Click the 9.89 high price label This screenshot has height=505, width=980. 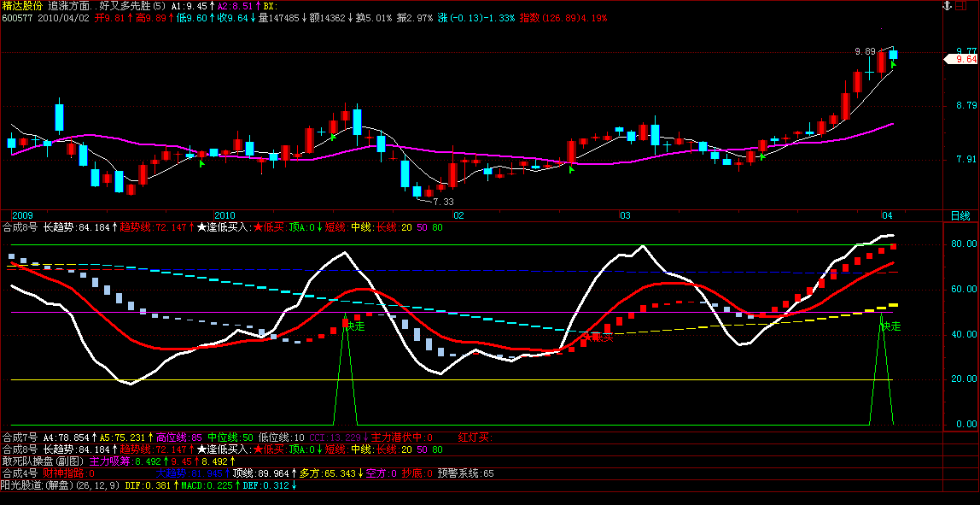tap(866, 51)
